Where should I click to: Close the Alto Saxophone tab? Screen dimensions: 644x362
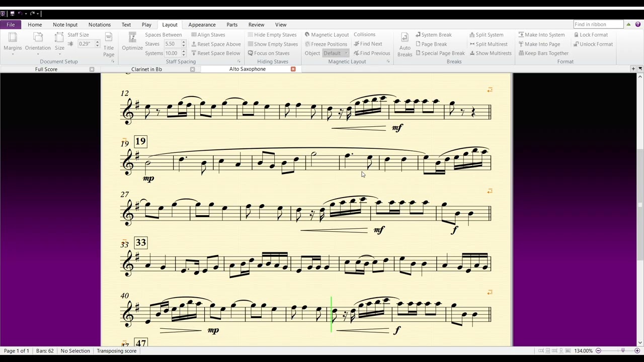(293, 69)
